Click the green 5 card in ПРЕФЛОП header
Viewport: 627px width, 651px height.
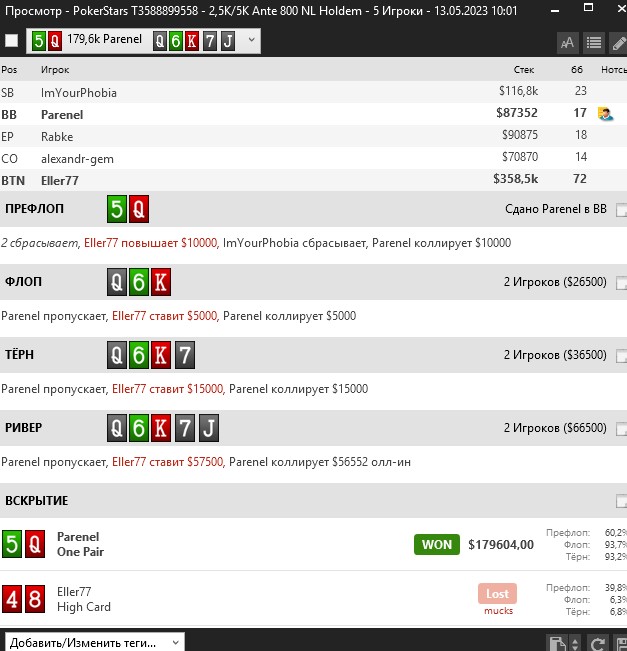coord(117,209)
